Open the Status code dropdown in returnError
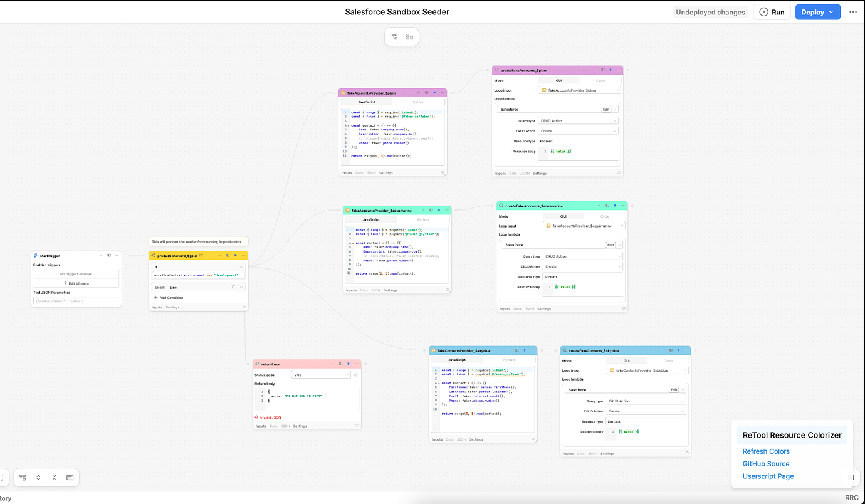Image resolution: width=865 pixels, height=504 pixels. pos(322,375)
